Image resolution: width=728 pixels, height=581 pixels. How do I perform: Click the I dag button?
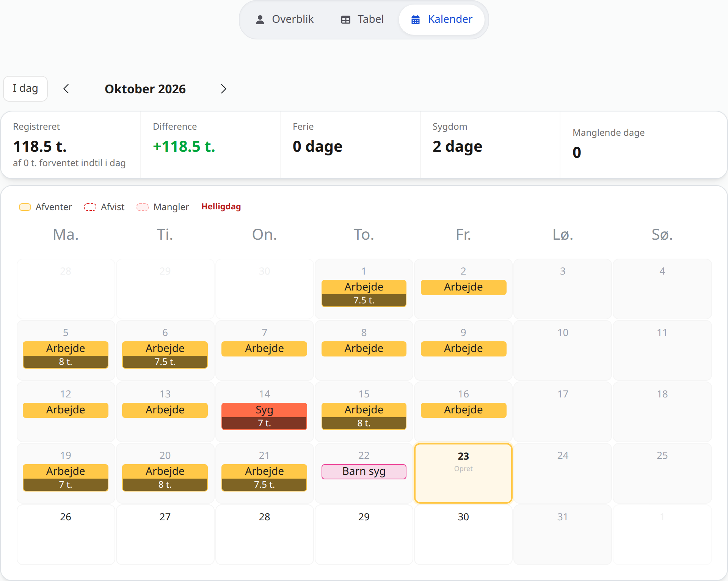tap(25, 89)
